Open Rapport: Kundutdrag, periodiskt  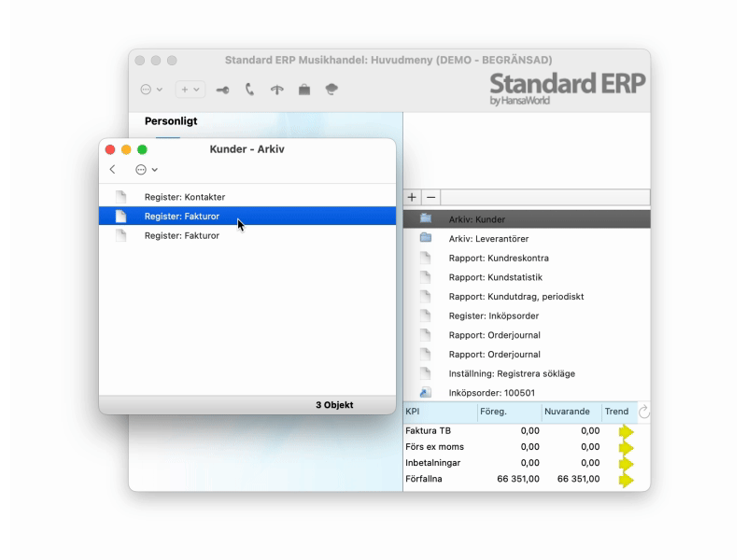(527, 297)
